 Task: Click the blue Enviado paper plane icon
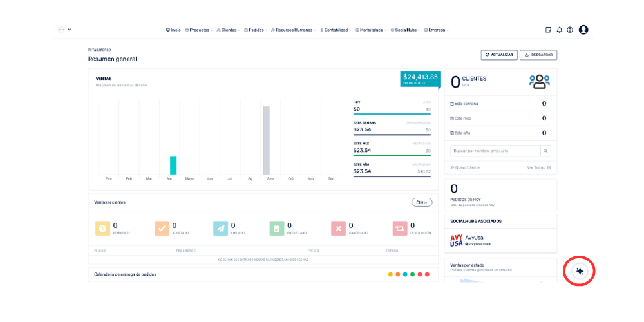click(x=221, y=228)
